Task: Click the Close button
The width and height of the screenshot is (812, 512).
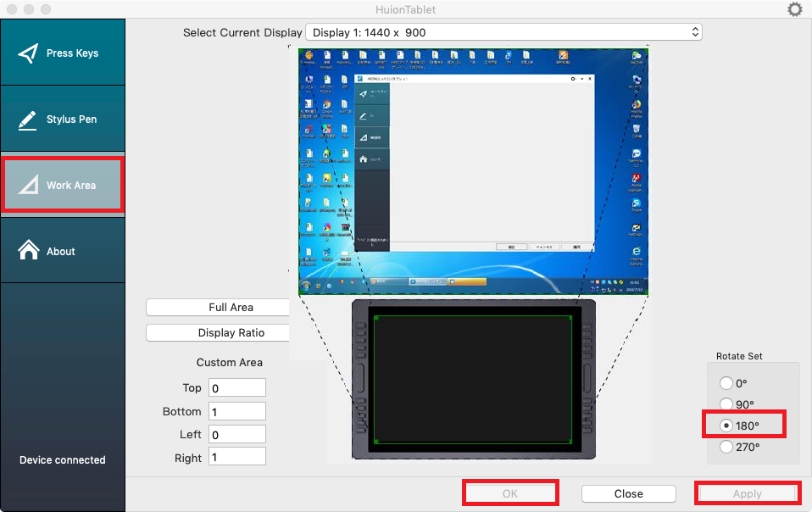Action: 629,493
